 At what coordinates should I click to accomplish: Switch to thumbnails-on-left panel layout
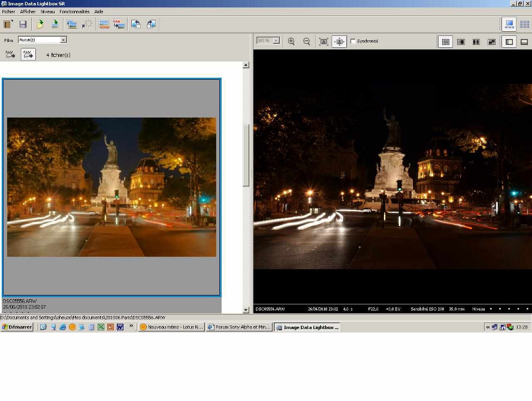tap(509, 42)
